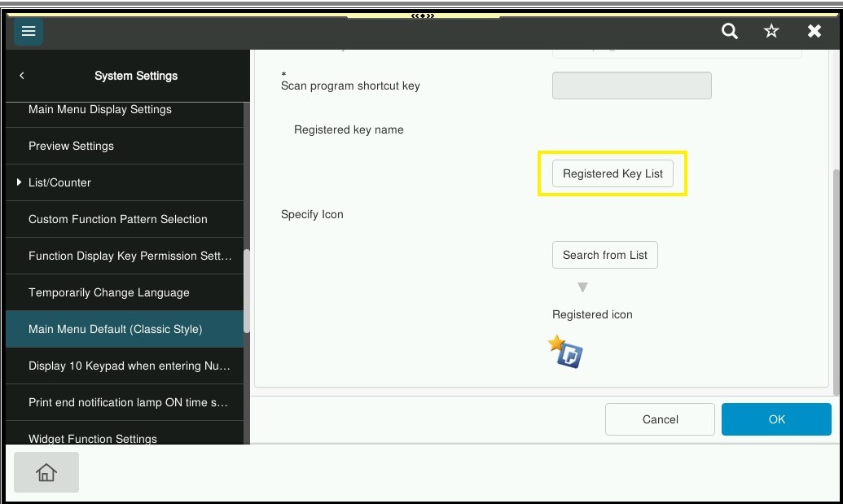The height and width of the screenshot is (504, 843).
Task: Select Temporarily Change Language
Action: [x=109, y=292]
